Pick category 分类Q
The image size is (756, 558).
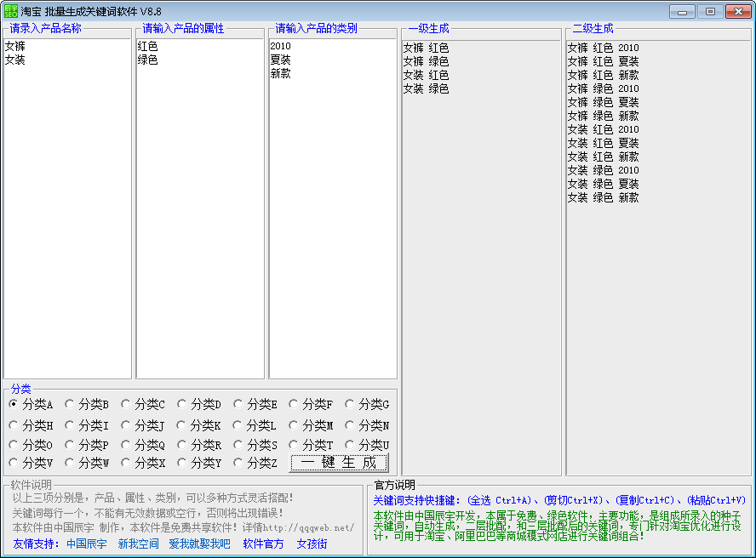(143, 445)
